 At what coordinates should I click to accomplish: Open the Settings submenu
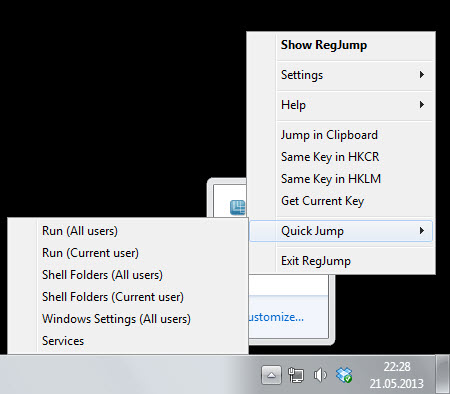(x=341, y=75)
